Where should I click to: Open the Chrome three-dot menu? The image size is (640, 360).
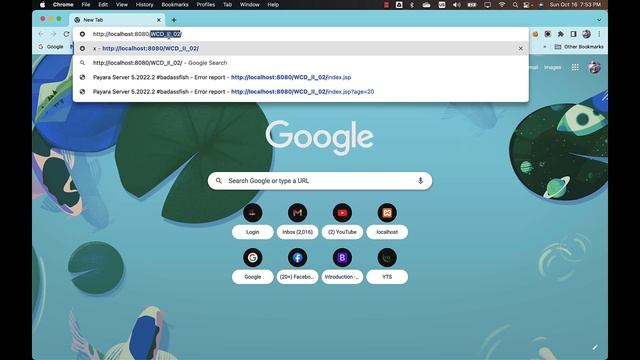click(x=599, y=34)
